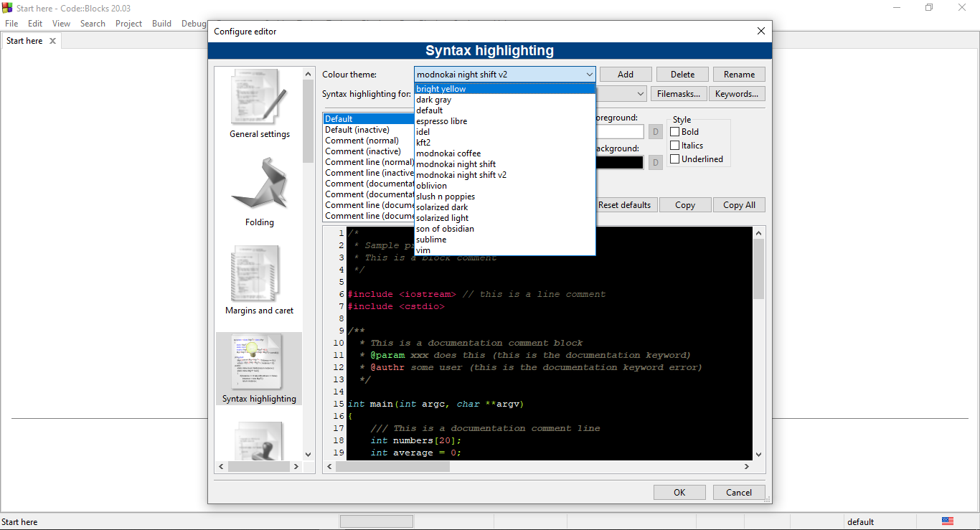Choose solarized dark theme from list

click(505, 207)
